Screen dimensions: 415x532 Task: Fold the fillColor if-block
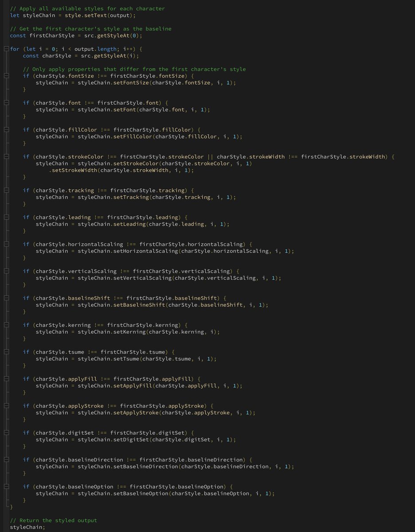click(6, 130)
